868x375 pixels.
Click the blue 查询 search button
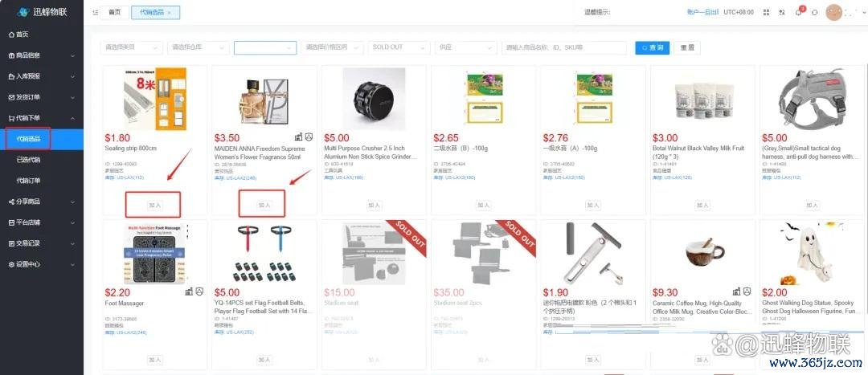tap(652, 47)
